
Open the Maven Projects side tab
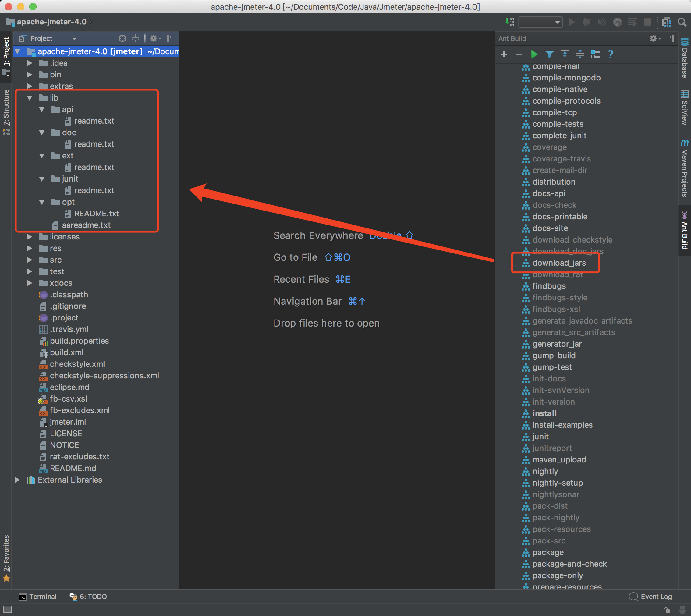(685, 168)
